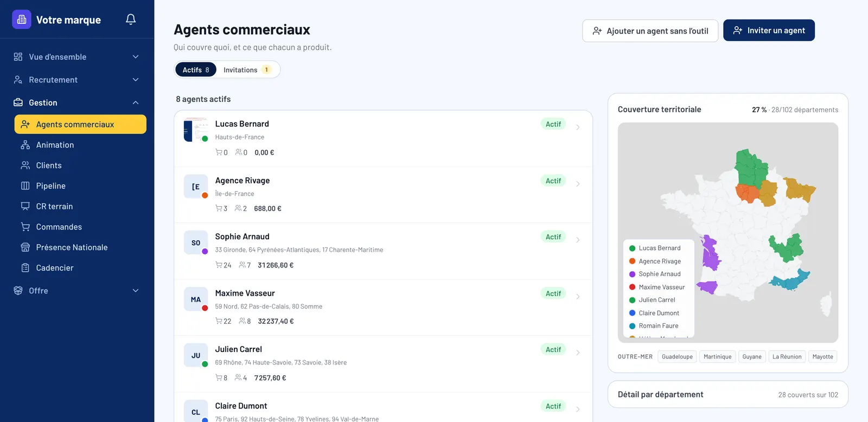Select the La Réunion chip
This screenshot has height=422, width=868.
(x=787, y=356)
